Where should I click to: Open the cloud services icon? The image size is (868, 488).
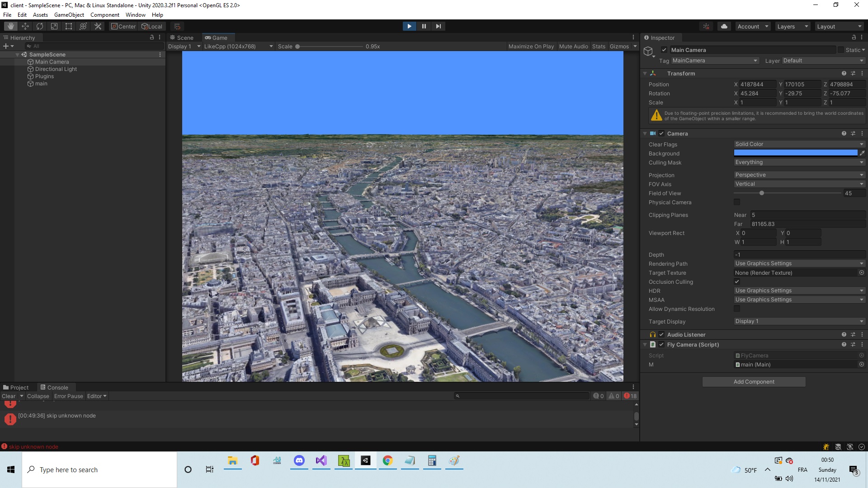tap(724, 26)
